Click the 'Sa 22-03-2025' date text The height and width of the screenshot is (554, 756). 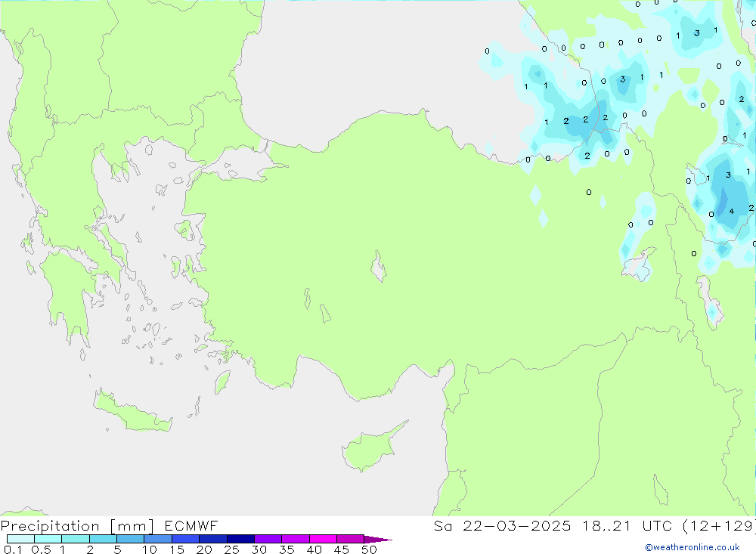[502, 526]
